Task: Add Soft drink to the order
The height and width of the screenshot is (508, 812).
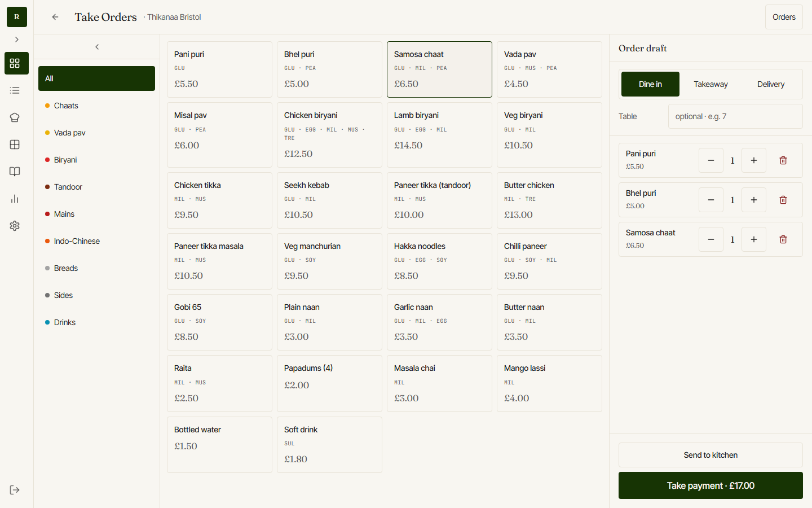Action: click(329, 445)
